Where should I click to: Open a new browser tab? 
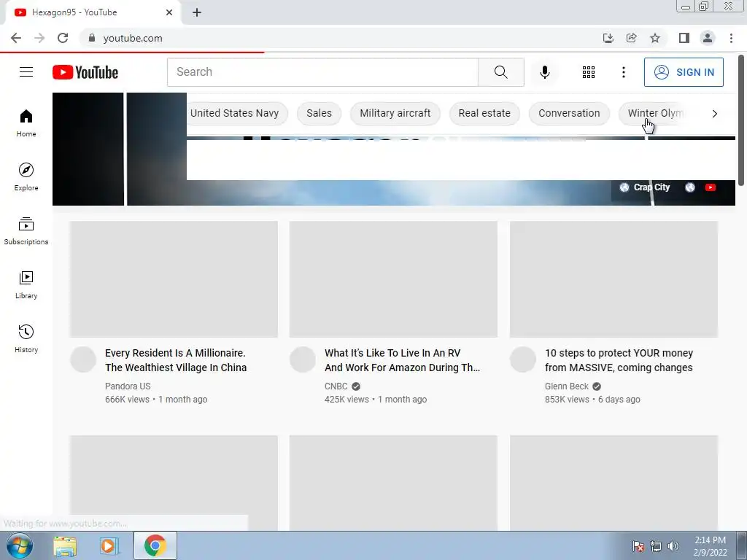(x=197, y=12)
